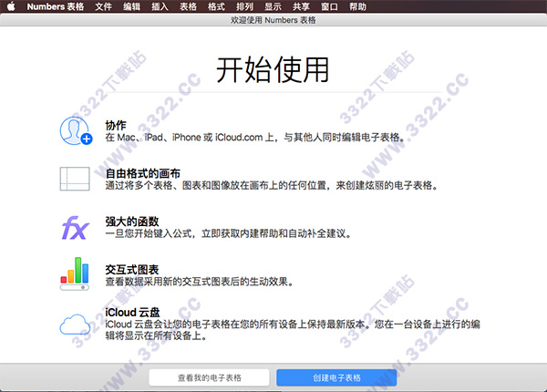547x392 pixels.
Task: Click the 强大的函数 heading
Action: [132, 222]
